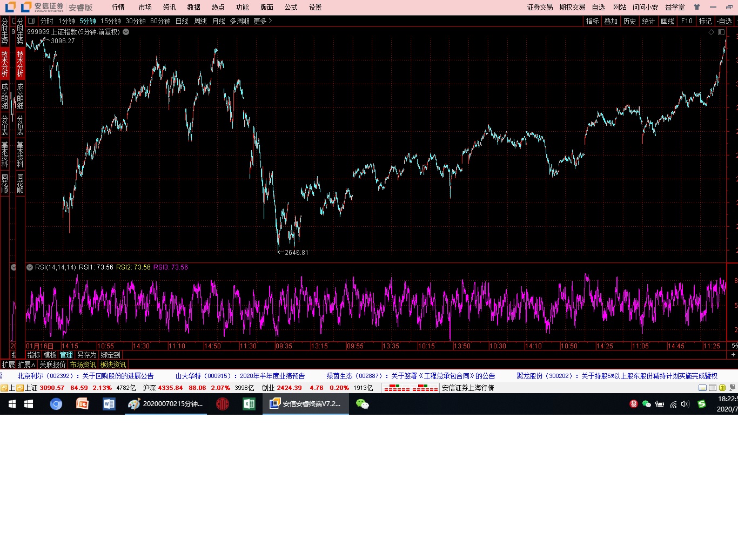Open the Windows Start menu
Image resolution: width=738 pixels, height=560 pixels.
[x=29, y=404]
